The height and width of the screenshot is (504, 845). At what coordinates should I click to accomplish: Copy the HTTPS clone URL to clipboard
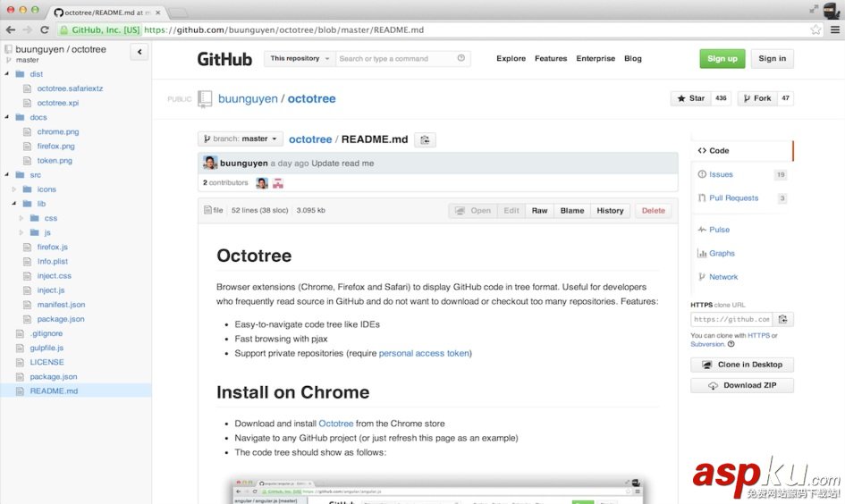click(783, 319)
